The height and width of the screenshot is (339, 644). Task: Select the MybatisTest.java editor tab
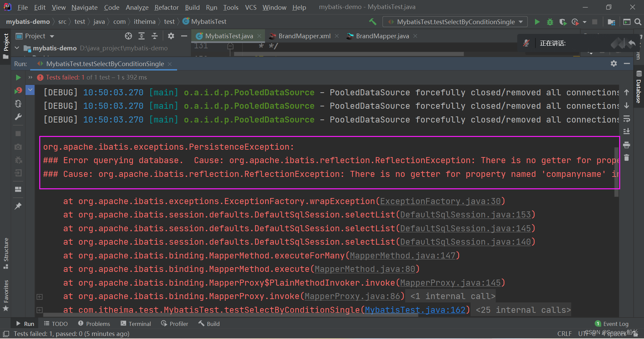(229, 36)
